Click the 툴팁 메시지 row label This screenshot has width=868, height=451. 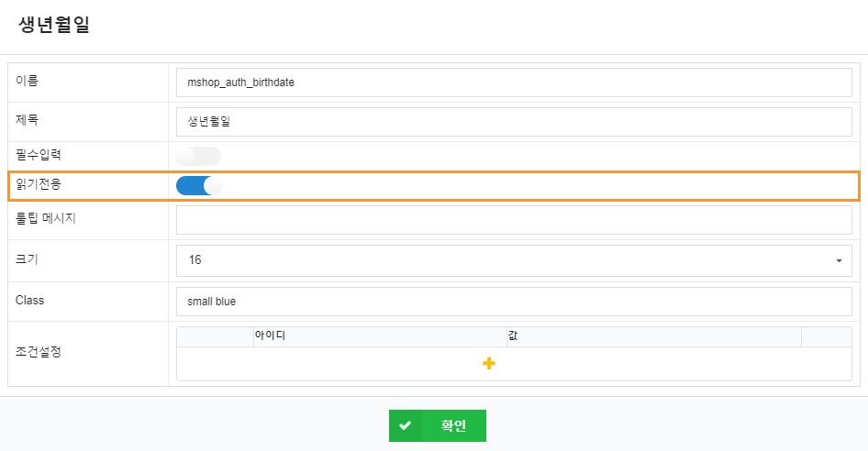(46, 218)
